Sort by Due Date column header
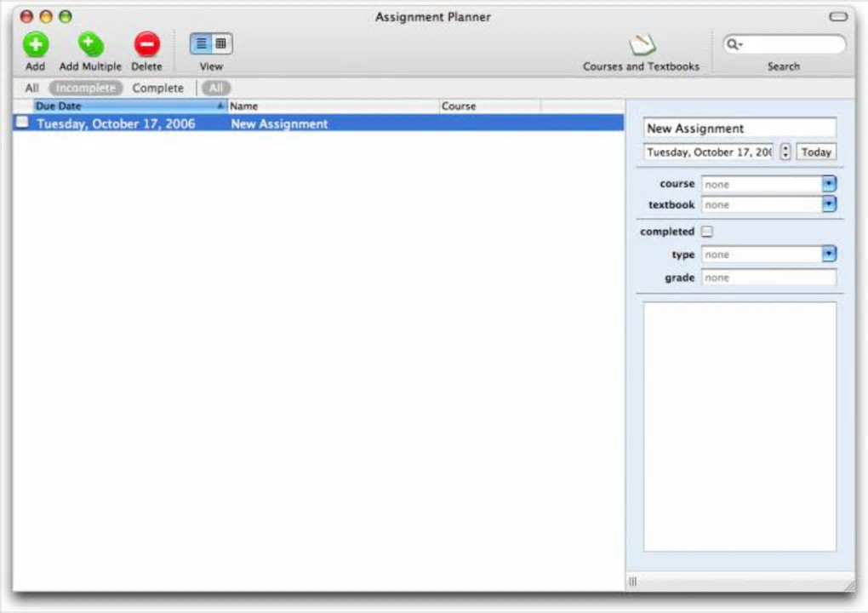The height and width of the screenshot is (613, 868). (x=130, y=106)
